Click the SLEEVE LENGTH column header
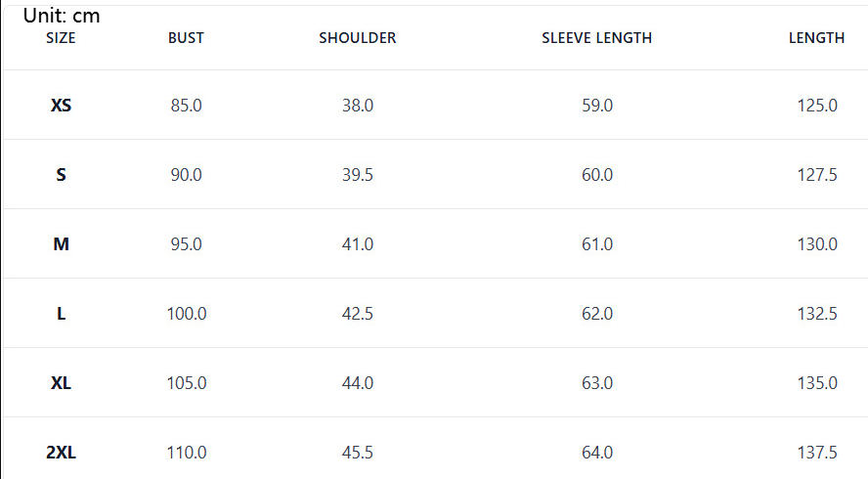This screenshot has width=868, height=479. click(596, 38)
